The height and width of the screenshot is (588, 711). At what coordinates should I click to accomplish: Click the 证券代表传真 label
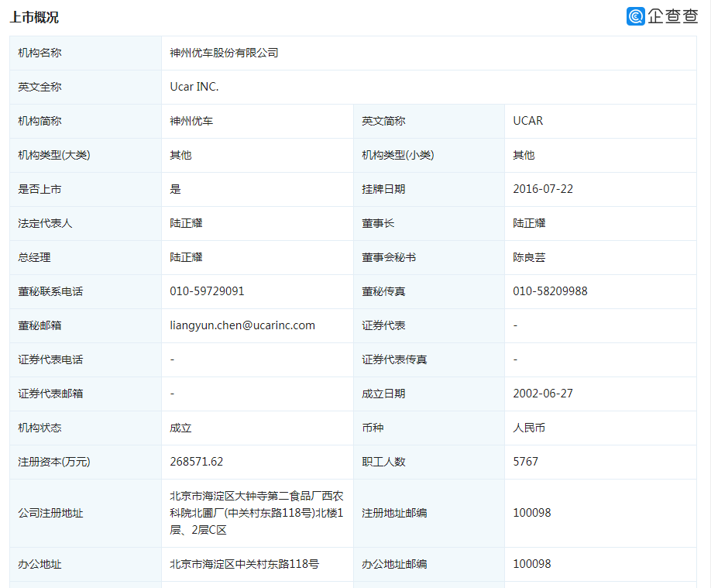[394, 359]
